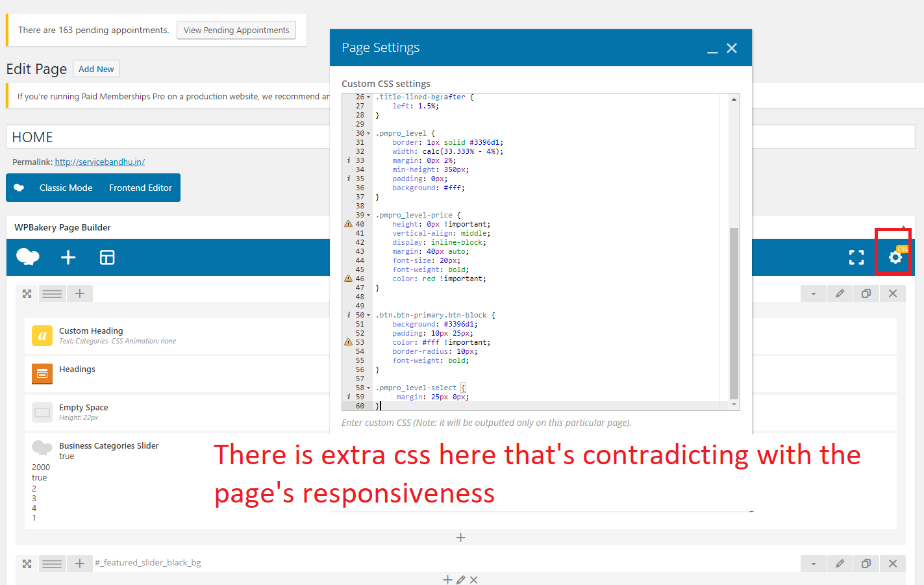Click the warning icon on line 40
This screenshot has width=924, height=585.
point(348,223)
